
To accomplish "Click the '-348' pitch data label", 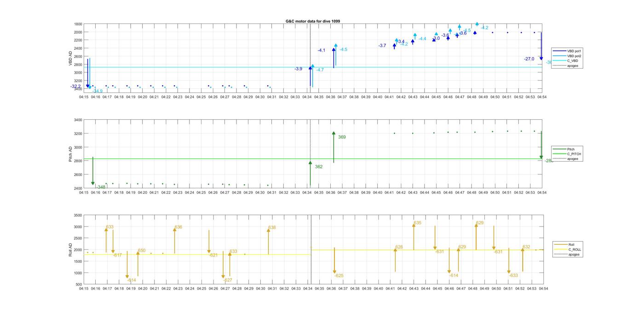I will click(x=101, y=187).
